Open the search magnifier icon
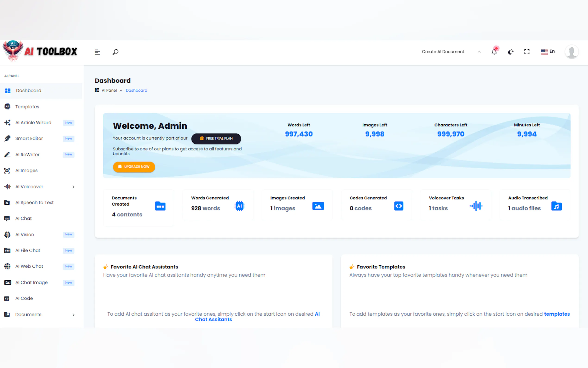588x368 pixels. point(116,52)
